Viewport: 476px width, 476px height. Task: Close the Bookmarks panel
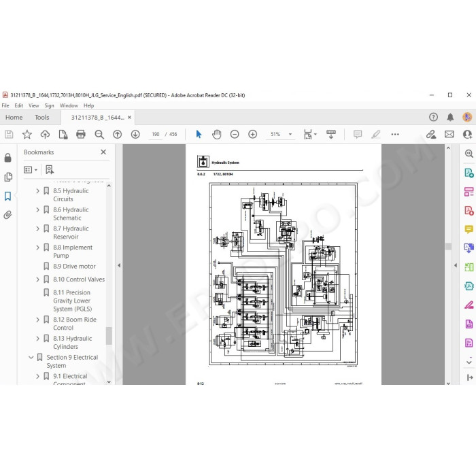click(103, 152)
